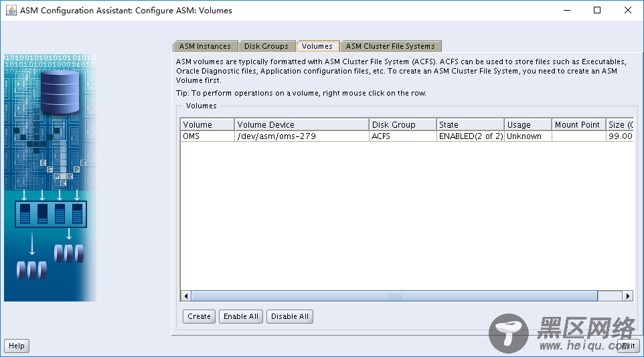Viewport: 644px width, 357px height.
Task: Click the Create volume button
Action: 199,316
